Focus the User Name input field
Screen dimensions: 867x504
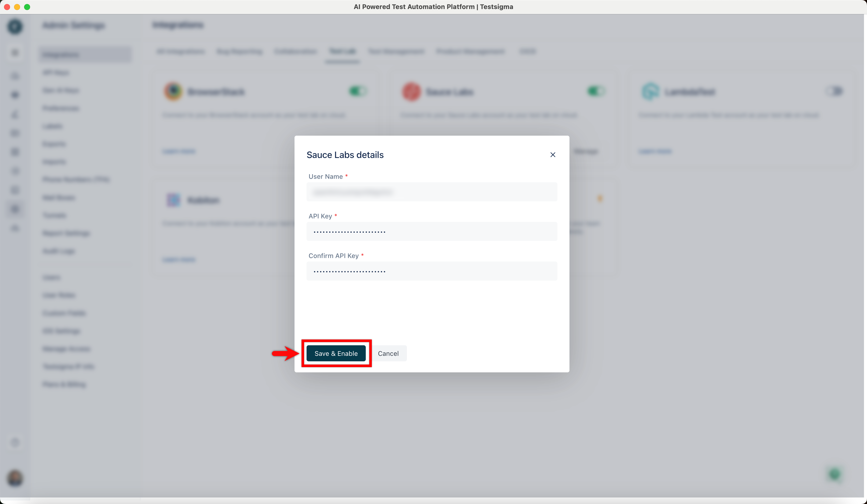[431, 192]
